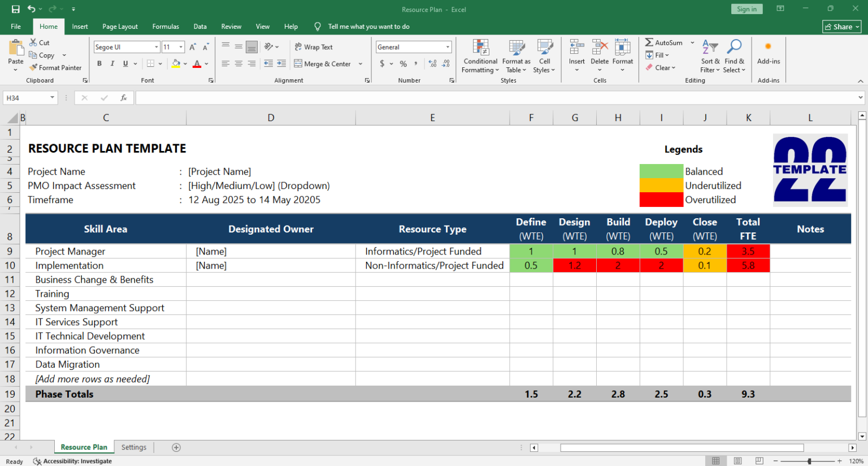Switch to the Formulas tab
Viewport: 868px width, 466px height.
[x=166, y=27]
